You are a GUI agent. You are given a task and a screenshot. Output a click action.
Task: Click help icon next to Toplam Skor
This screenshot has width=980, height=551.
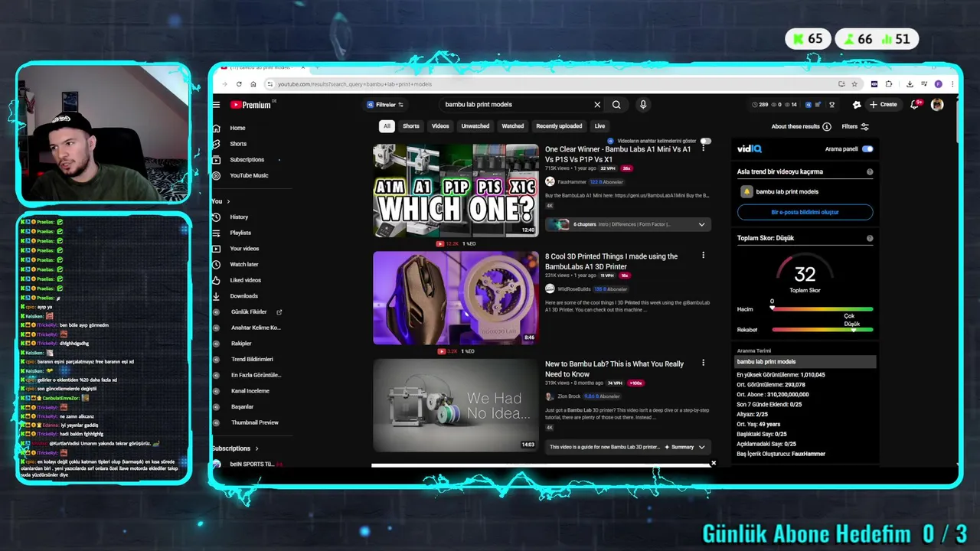click(x=870, y=238)
